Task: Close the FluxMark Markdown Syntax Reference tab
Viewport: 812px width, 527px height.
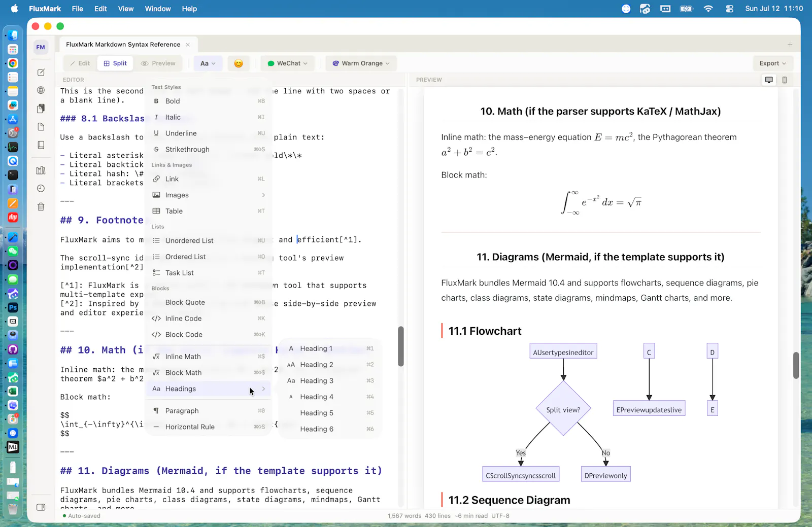Action: (x=188, y=45)
